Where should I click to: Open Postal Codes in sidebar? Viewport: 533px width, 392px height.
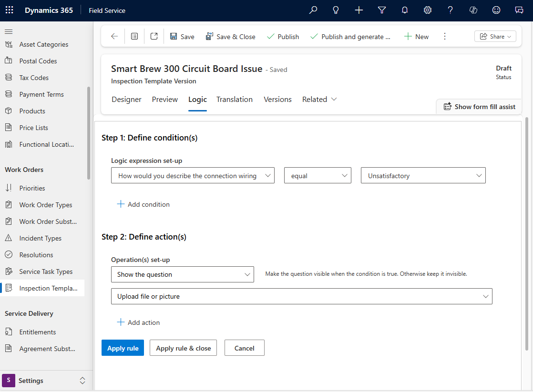(x=42, y=61)
